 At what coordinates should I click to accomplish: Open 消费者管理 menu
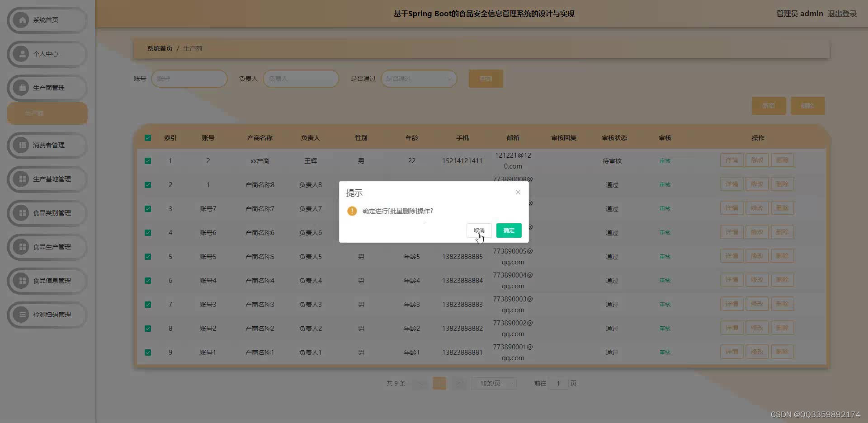tap(47, 145)
